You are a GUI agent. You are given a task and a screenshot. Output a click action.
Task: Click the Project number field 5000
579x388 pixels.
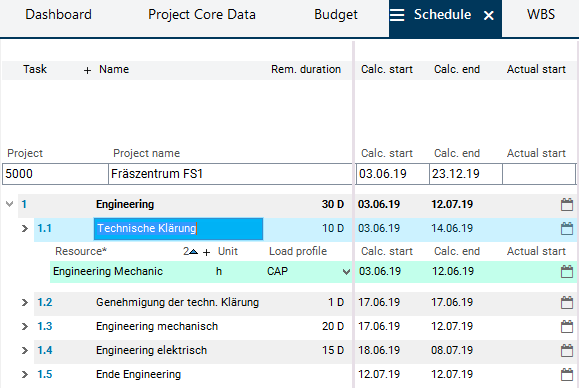pos(55,174)
